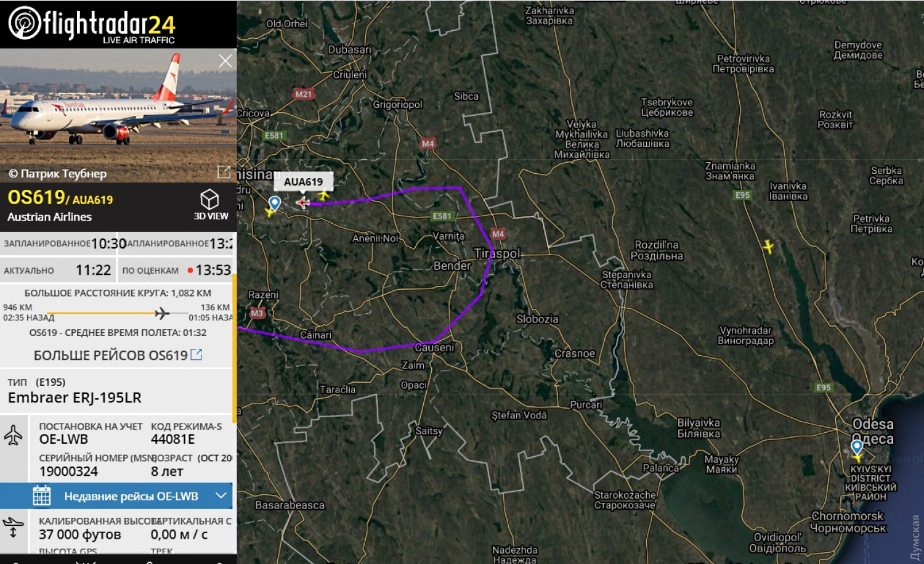Screen dimensions: 924x564
Task: Click the flight progress bar plane marker
Action: [162, 313]
